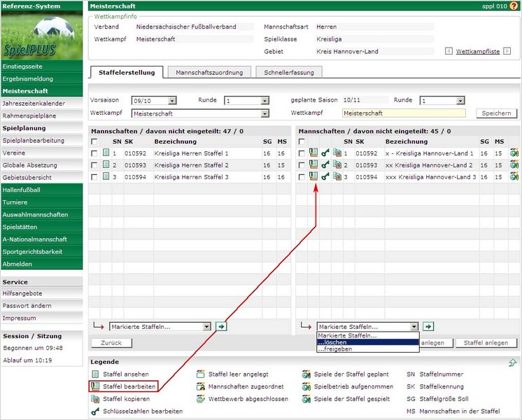This screenshot has height=420, width=522.
Task: Click back arrow icon beside Wettkampfliste
Action: (449, 52)
